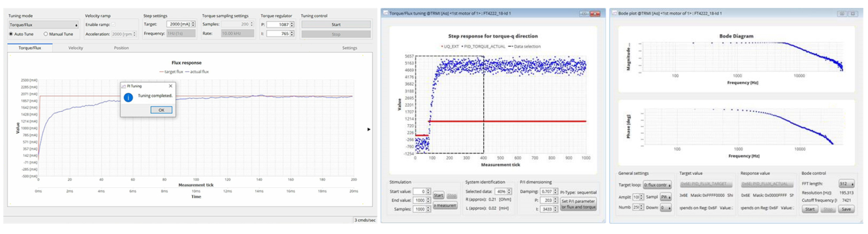Click Save in Bode control

[847, 209]
